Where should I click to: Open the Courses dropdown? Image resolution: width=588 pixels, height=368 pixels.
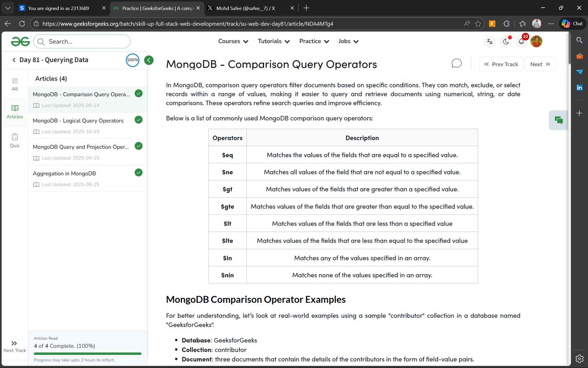[233, 41]
